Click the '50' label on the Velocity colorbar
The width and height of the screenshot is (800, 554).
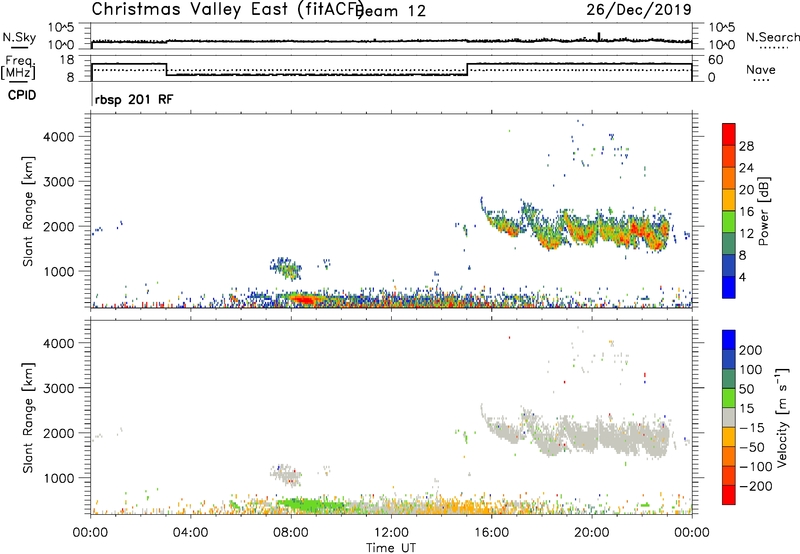tap(747, 389)
